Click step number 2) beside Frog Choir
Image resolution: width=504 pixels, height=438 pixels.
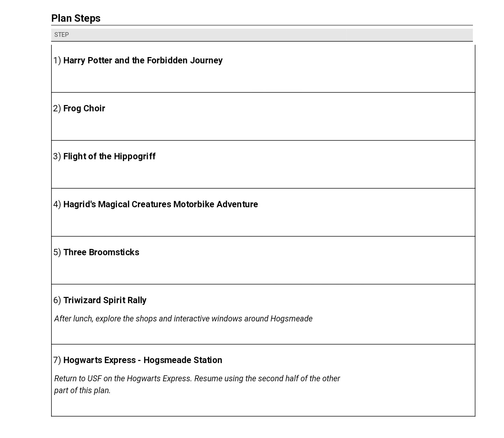click(57, 109)
